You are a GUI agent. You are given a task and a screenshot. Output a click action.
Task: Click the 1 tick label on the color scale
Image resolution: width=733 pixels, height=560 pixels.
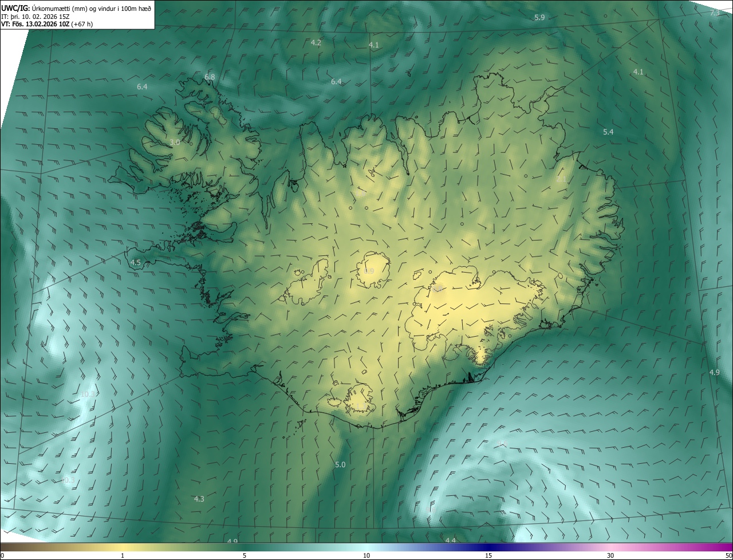tap(123, 556)
